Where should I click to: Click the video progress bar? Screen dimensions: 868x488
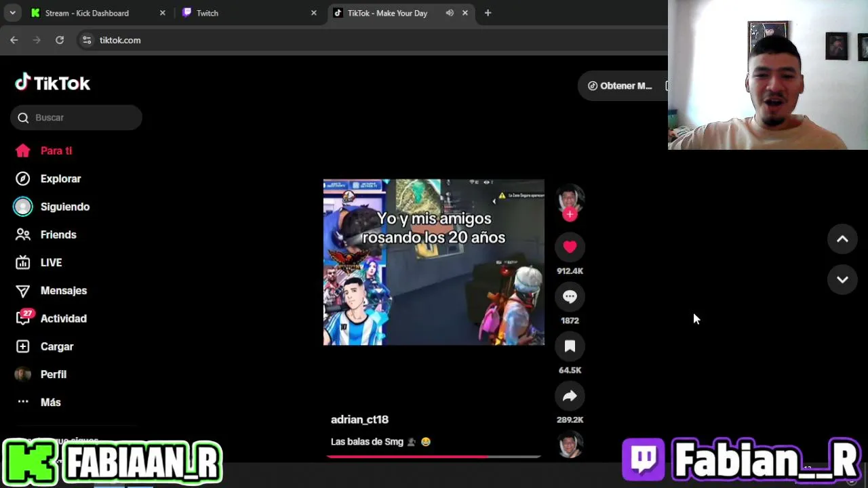coord(434,457)
